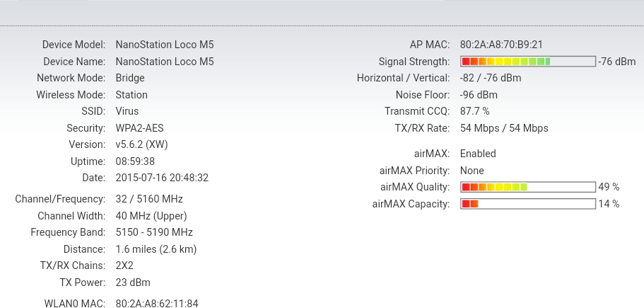Click the firmware Version v5.6.2 text
The image size is (644, 308).
[141, 144]
